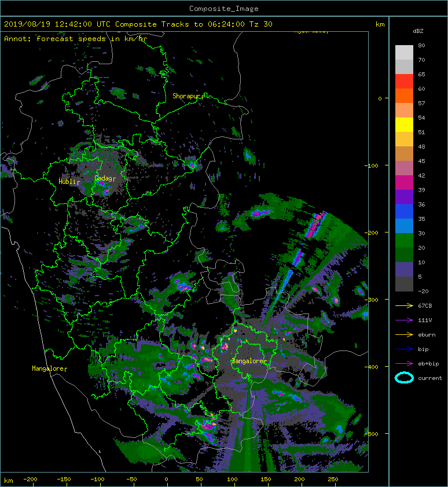Click the Mangalore city label
This screenshot has width=448, height=487.
click(49, 368)
